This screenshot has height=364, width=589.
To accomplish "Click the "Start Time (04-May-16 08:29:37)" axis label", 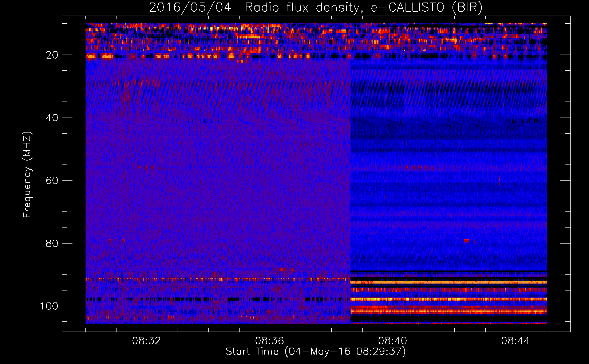I will [x=316, y=352].
